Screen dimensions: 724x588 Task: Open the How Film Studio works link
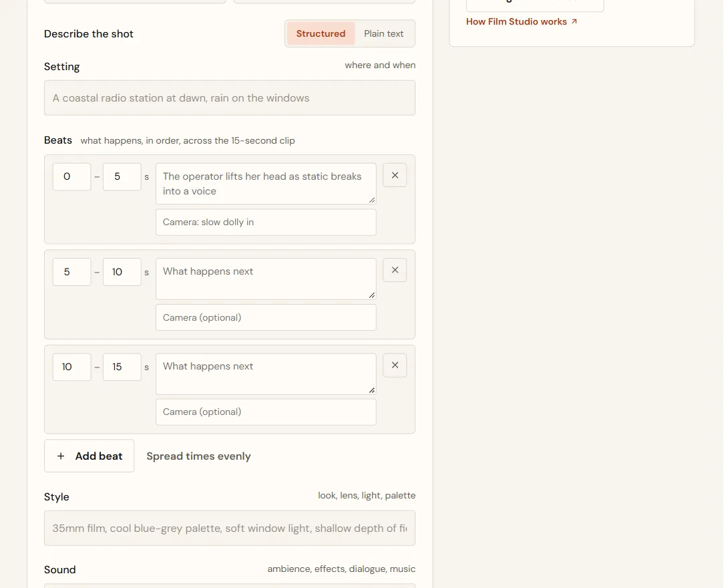522,21
